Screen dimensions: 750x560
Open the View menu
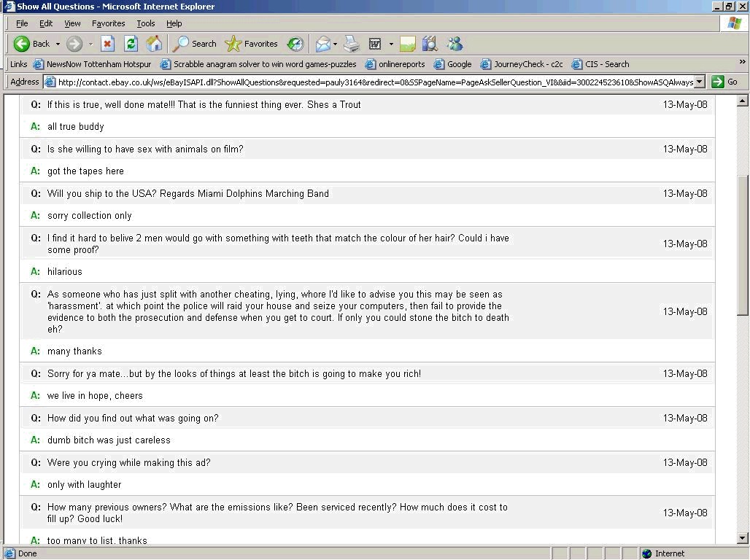pyautogui.click(x=72, y=23)
